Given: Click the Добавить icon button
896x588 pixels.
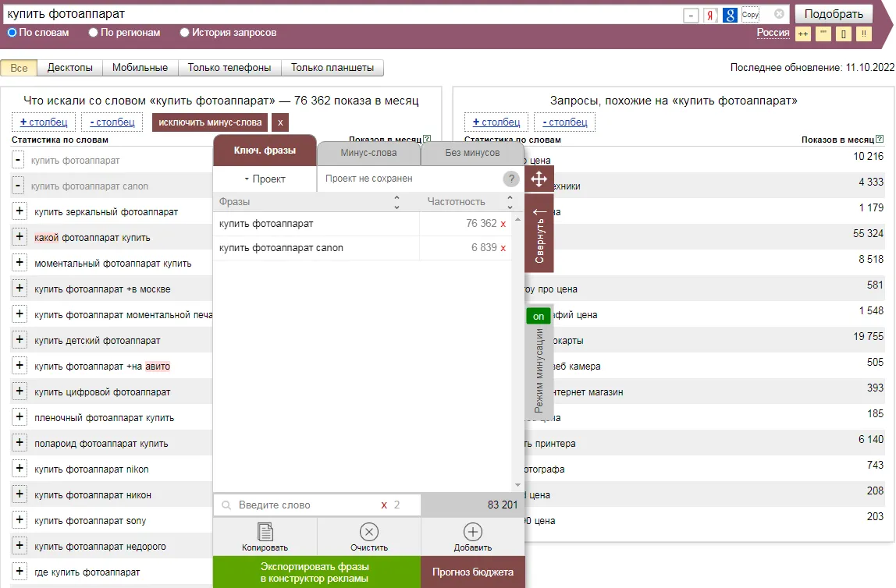Looking at the screenshot, I should 472,537.
